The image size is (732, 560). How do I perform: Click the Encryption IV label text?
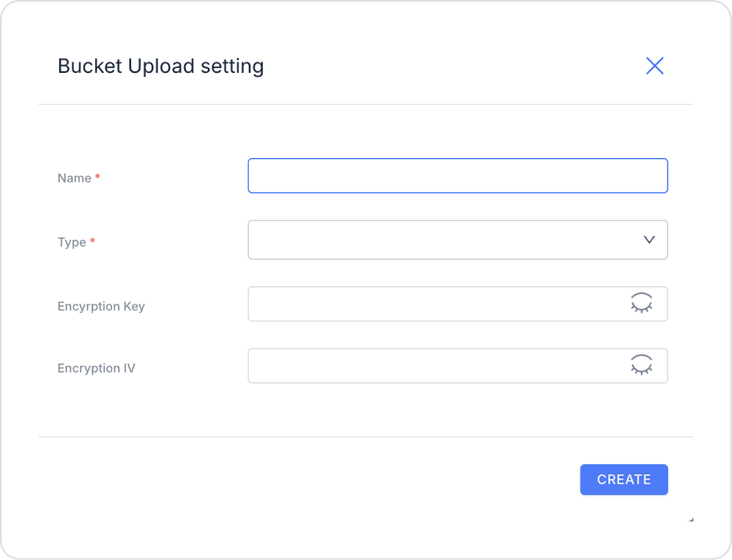click(x=97, y=368)
